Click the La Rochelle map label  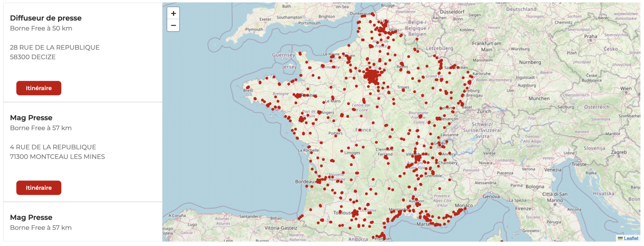308,150
